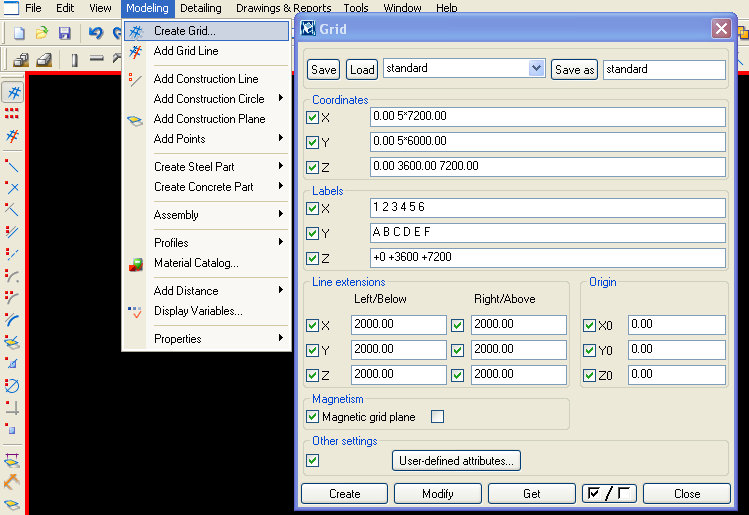
Task: Click the New model toolbar icon
Action: (19, 32)
